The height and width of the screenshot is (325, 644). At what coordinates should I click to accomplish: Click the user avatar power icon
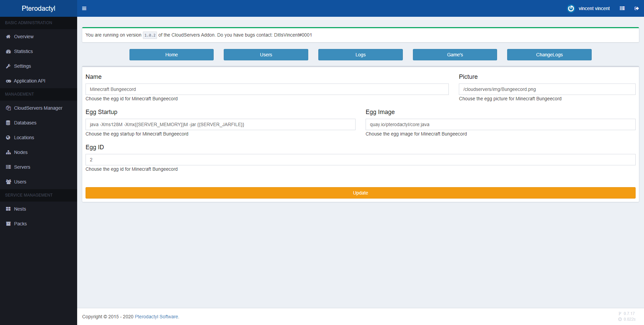coord(571,8)
